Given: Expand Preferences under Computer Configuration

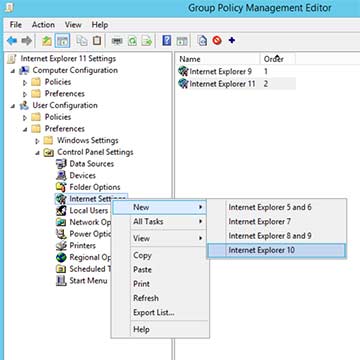Looking at the screenshot, I should pos(25,94).
